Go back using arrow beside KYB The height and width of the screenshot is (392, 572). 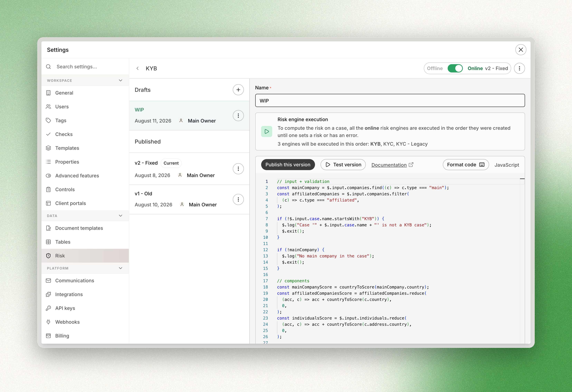[138, 68]
